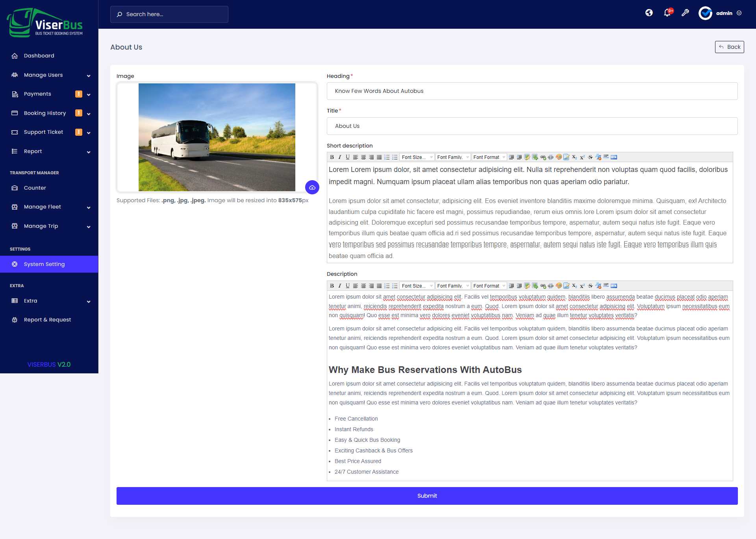This screenshot has height=539, width=756.
Task: Toggle underline in the Short description editor
Action: coord(347,157)
